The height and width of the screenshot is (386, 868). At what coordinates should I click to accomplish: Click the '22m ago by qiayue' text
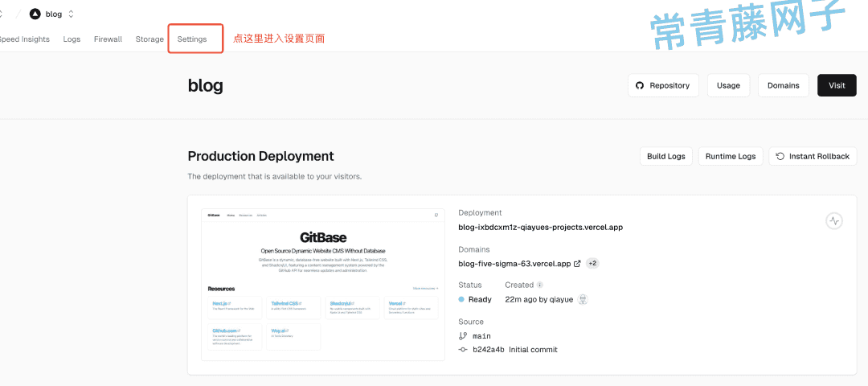539,300
